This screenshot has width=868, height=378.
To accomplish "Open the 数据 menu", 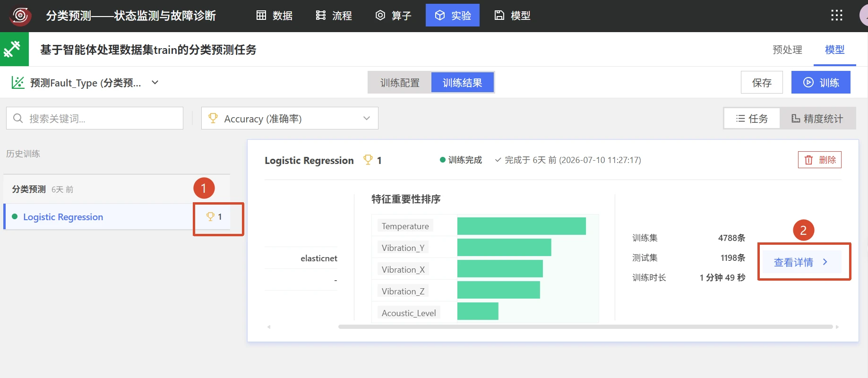I will [x=275, y=16].
